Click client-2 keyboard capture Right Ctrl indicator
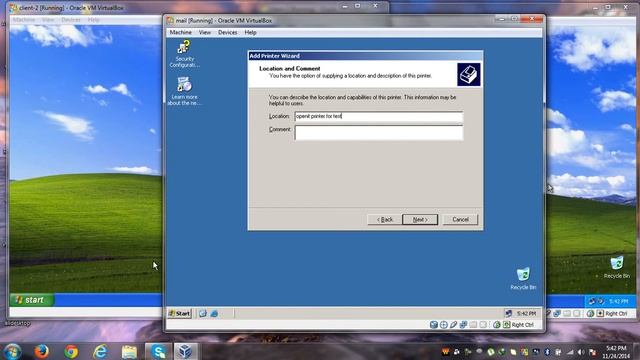 [612, 313]
